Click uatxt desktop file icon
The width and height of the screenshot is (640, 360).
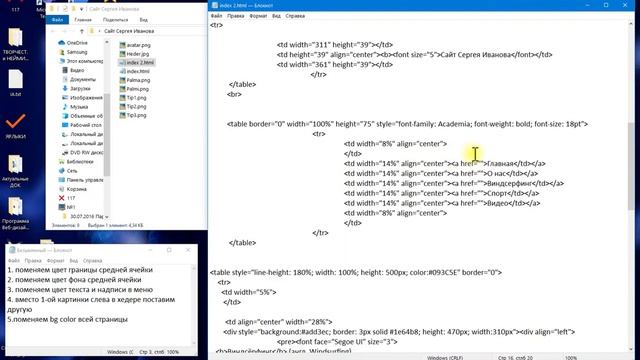point(16,83)
